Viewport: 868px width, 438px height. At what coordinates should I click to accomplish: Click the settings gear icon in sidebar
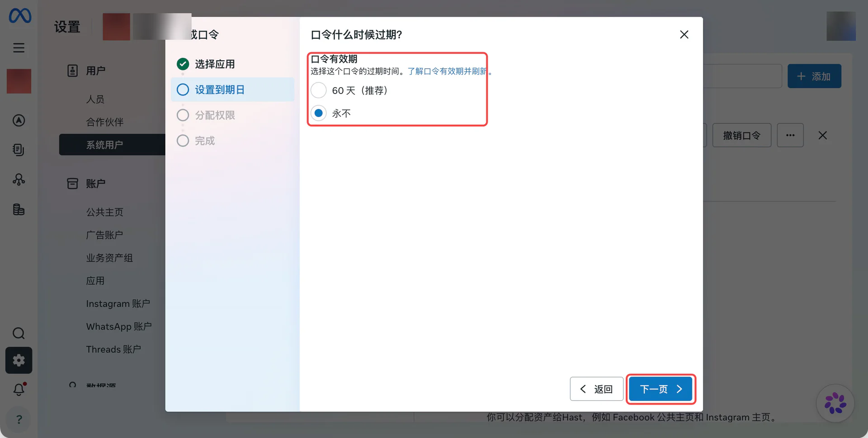(x=19, y=360)
